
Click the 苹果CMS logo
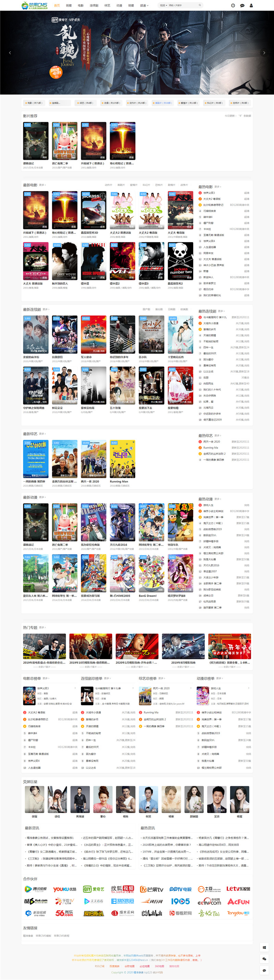click(x=35, y=5)
